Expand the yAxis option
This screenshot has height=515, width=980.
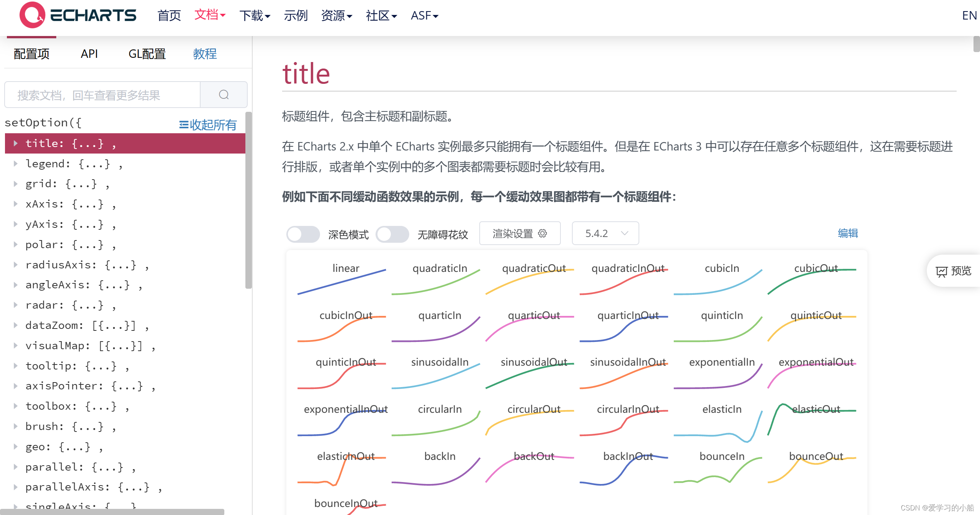(16, 224)
